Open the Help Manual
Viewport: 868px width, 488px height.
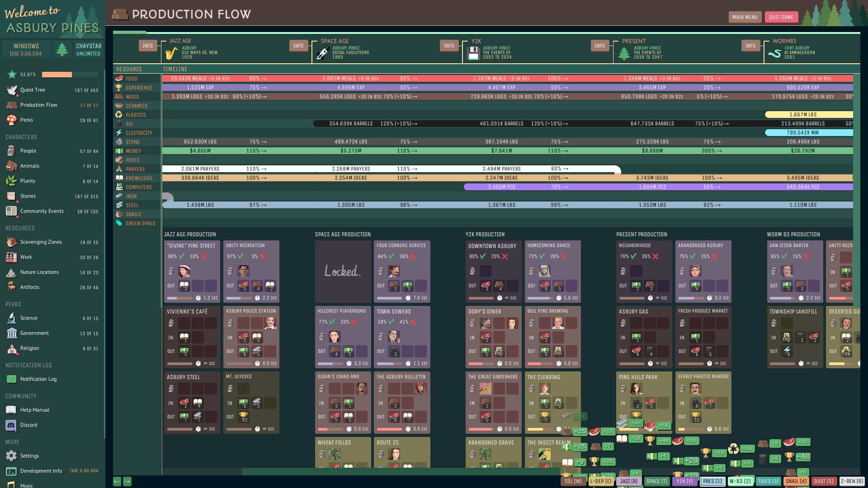pyautogui.click(x=34, y=410)
